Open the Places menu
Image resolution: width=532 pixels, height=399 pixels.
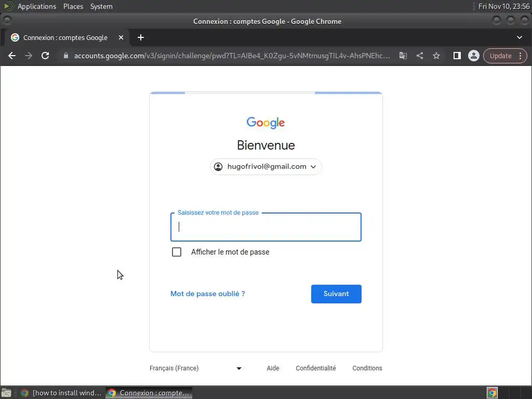point(73,6)
